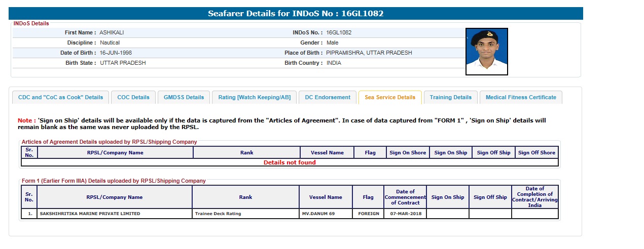Viewport: 644px width, 249px height.
Task: Select the Sea Service Details tab
Action: tap(390, 97)
